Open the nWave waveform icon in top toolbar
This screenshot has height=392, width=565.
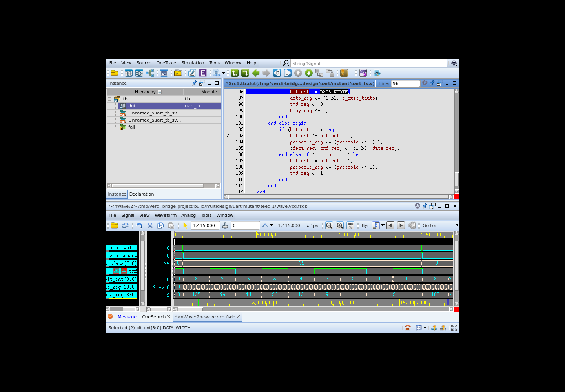pos(129,73)
